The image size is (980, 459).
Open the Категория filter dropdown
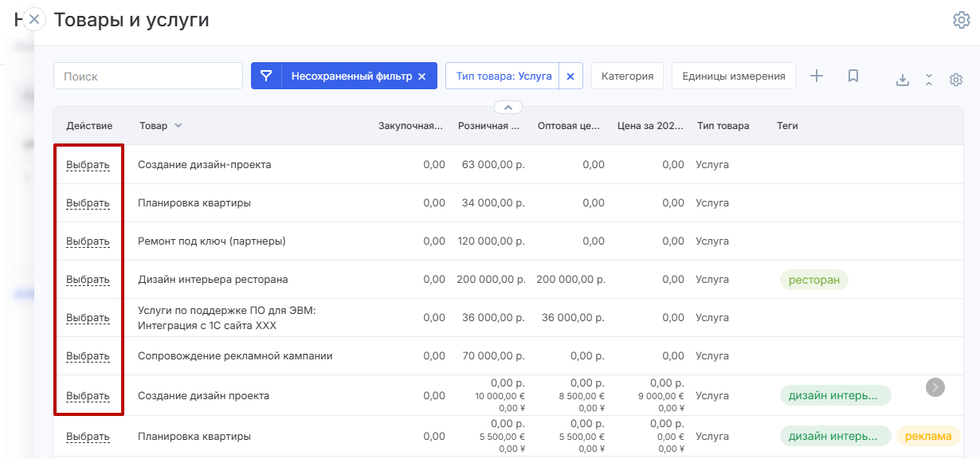[x=627, y=76]
